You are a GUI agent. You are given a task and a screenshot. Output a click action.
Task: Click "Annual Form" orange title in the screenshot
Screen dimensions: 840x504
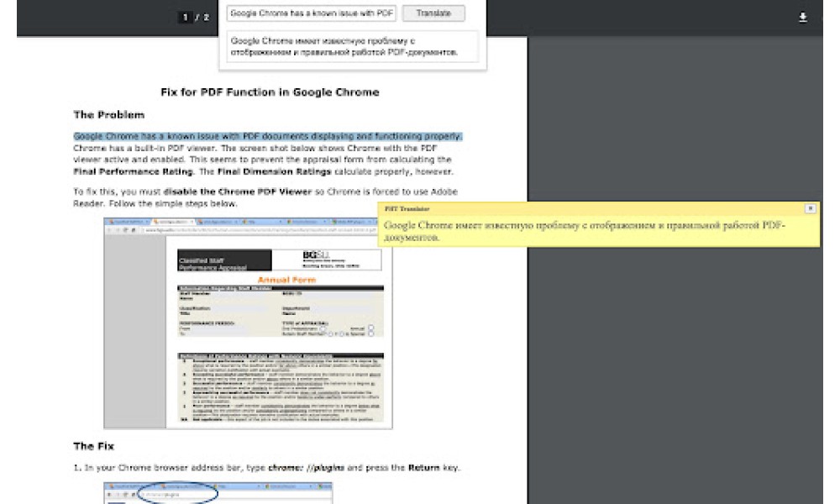click(286, 280)
